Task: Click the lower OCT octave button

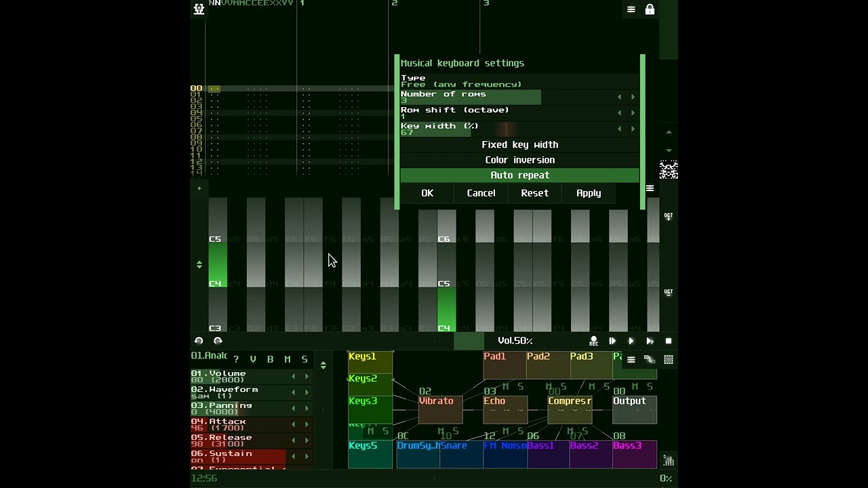Action: (x=669, y=292)
